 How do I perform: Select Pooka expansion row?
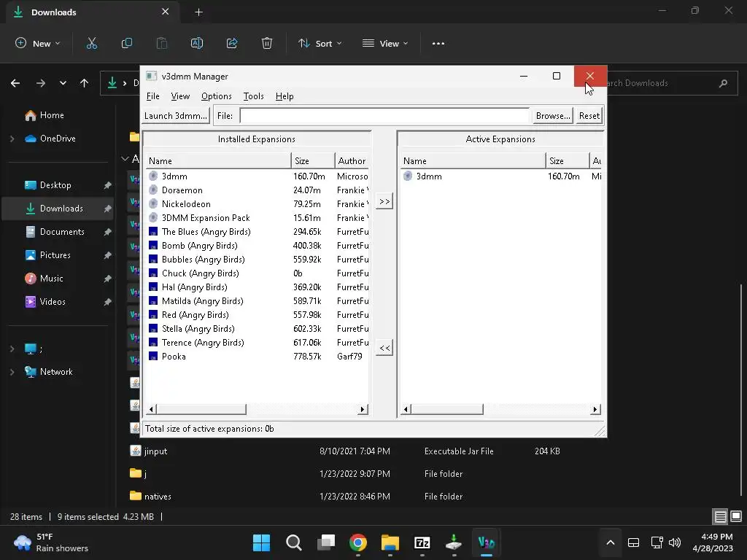tap(258, 356)
